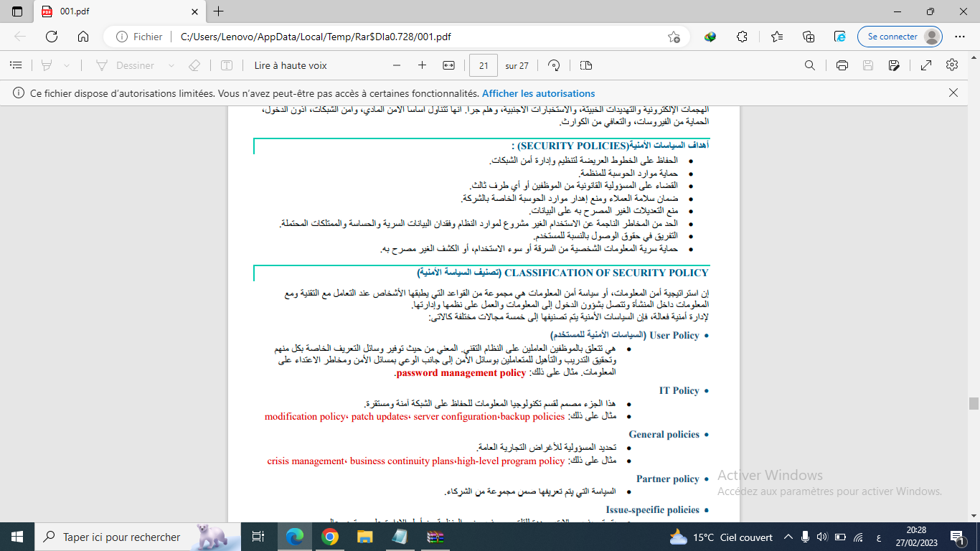Select the add text tool
The image size is (980, 551).
(x=227, y=65)
